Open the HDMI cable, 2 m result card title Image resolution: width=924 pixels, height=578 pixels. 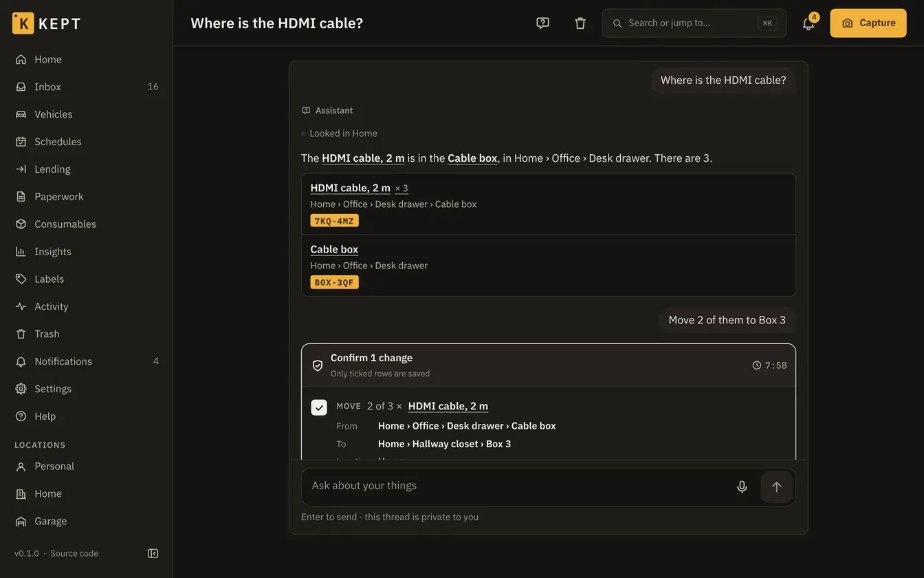click(351, 188)
